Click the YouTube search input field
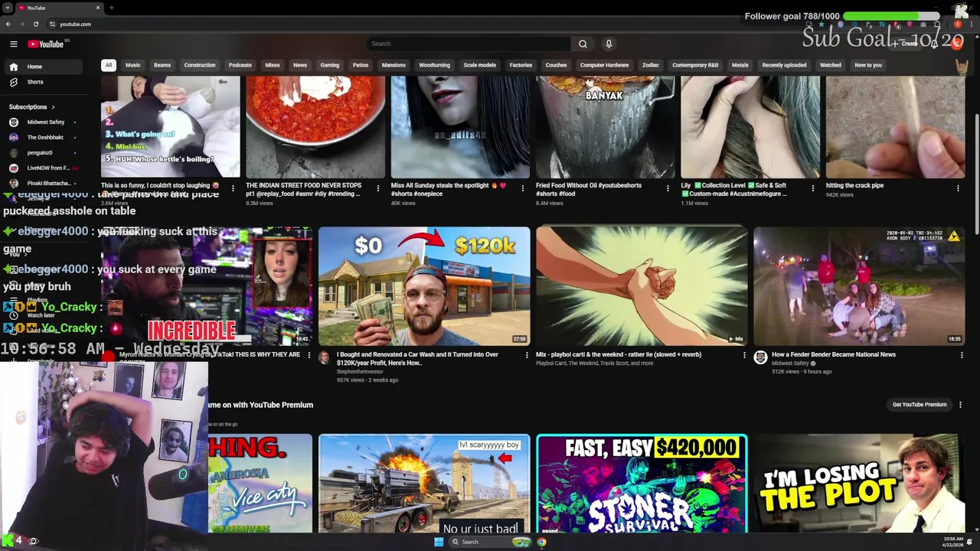 469,44
